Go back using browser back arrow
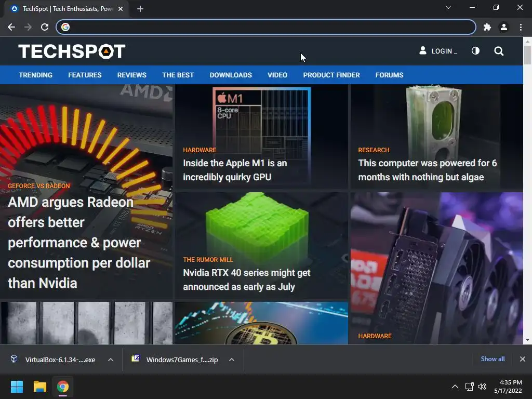Viewport: 532px width, 399px height. click(x=11, y=27)
